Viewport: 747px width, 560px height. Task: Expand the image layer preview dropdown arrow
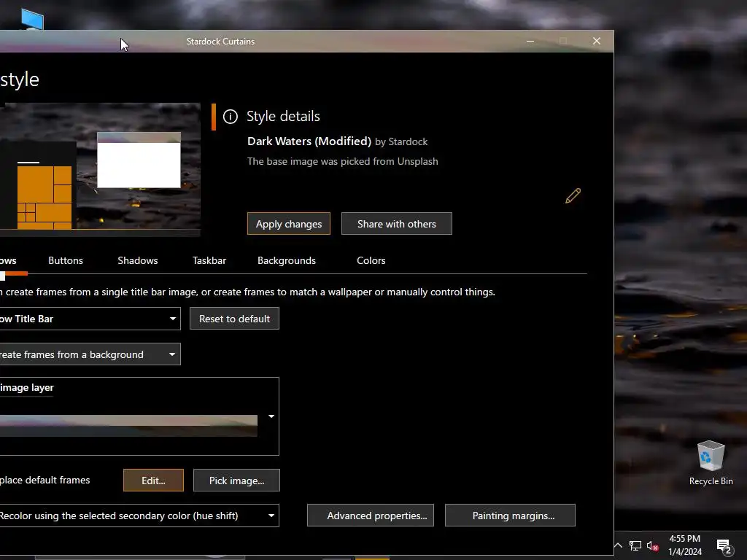click(x=271, y=416)
